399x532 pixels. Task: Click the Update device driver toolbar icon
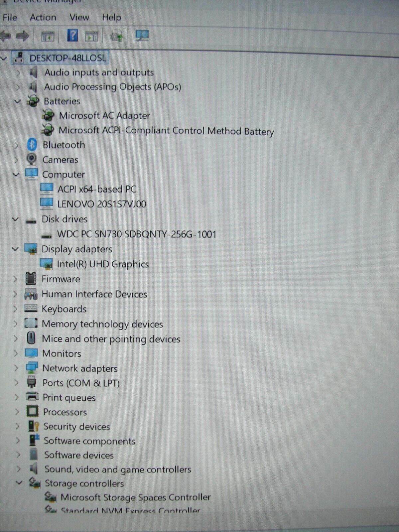click(x=116, y=36)
